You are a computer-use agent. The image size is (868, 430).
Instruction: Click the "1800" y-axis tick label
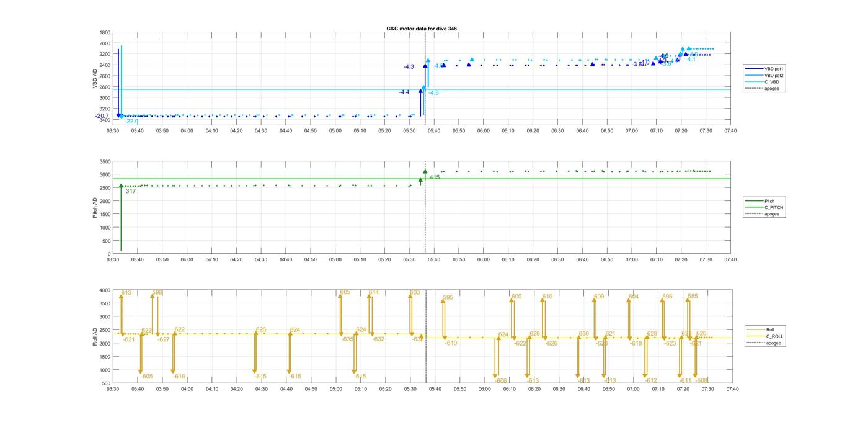tap(105, 32)
